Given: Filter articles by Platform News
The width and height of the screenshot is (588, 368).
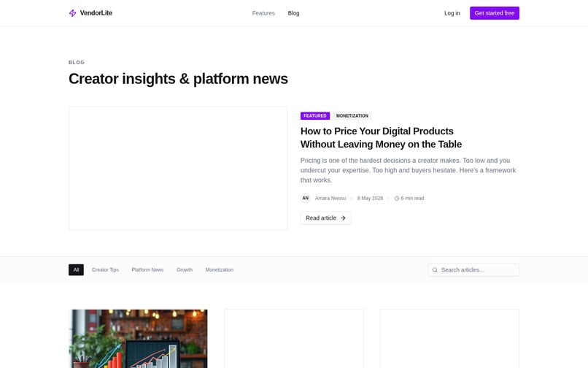Looking at the screenshot, I should (x=147, y=269).
